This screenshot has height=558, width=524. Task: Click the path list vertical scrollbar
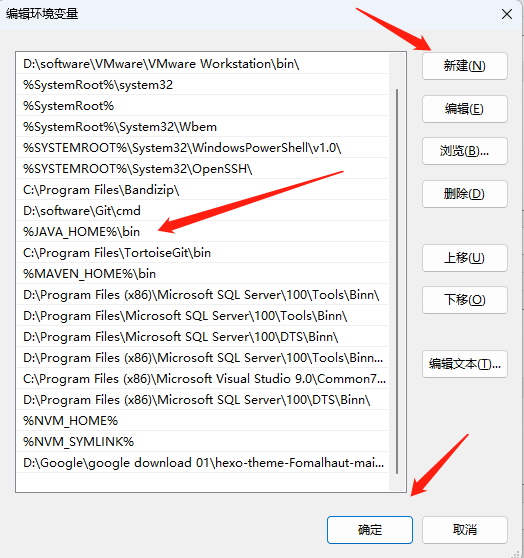coord(397,281)
